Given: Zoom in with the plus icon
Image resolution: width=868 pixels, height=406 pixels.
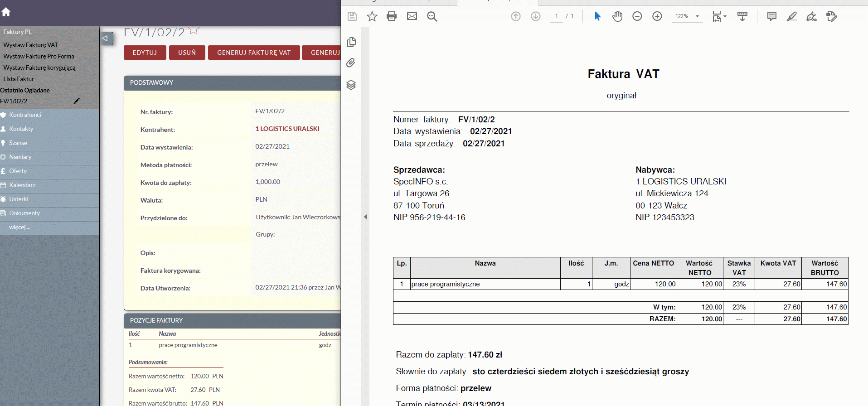Looking at the screenshot, I should pyautogui.click(x=657, y=16).
